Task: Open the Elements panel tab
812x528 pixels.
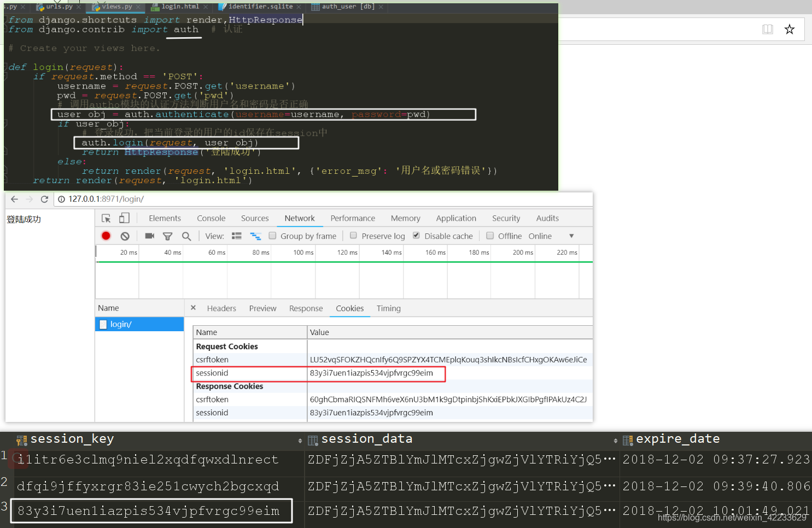Action: 165,218
